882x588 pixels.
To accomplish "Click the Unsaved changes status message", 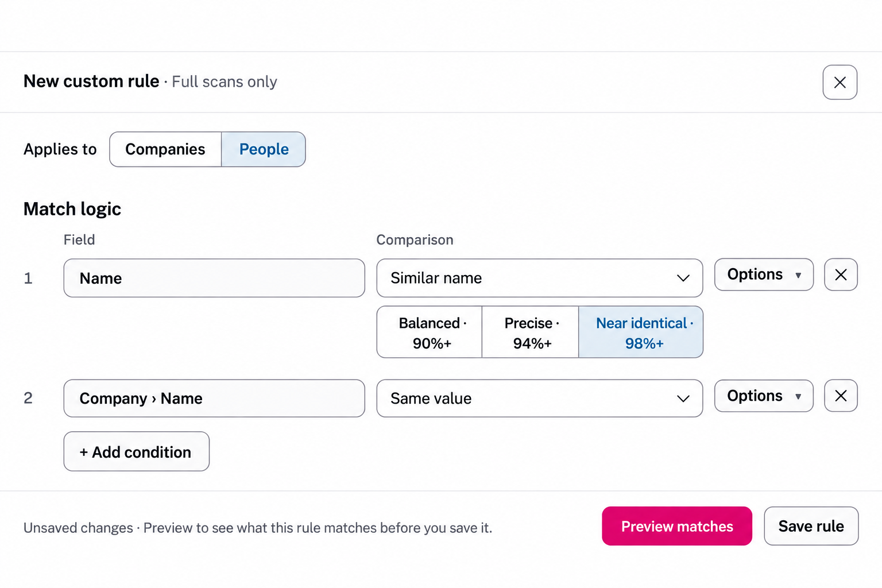I will [x=258, y=528].
